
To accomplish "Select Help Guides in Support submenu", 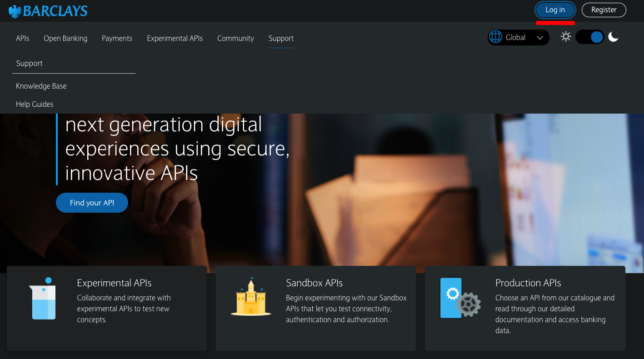I will tap(35, 104).
